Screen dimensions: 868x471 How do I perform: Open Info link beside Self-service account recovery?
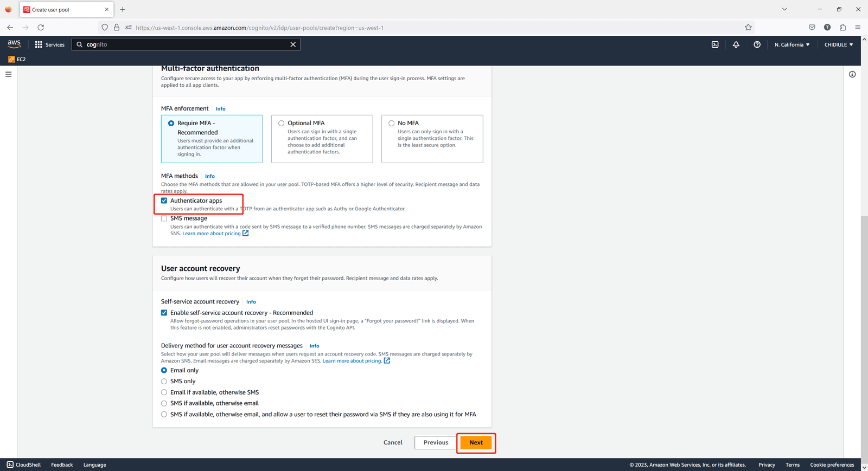click(251, 302)
